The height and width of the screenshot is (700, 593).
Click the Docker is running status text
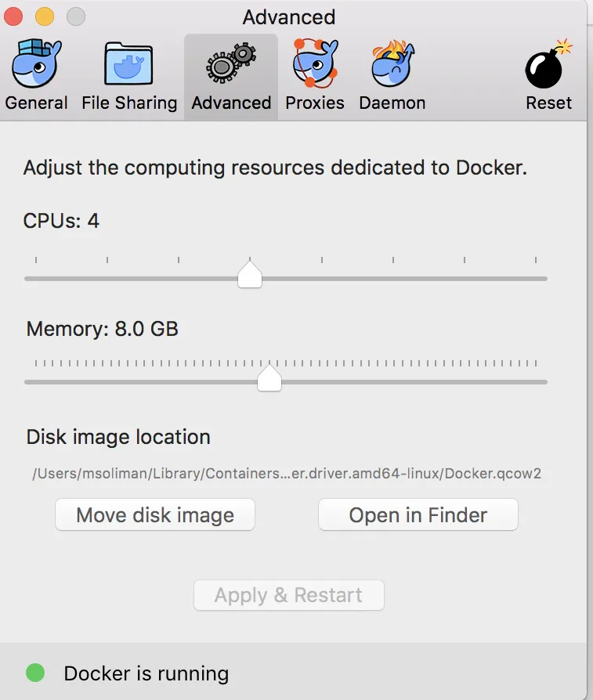click(x=146, y=673)
